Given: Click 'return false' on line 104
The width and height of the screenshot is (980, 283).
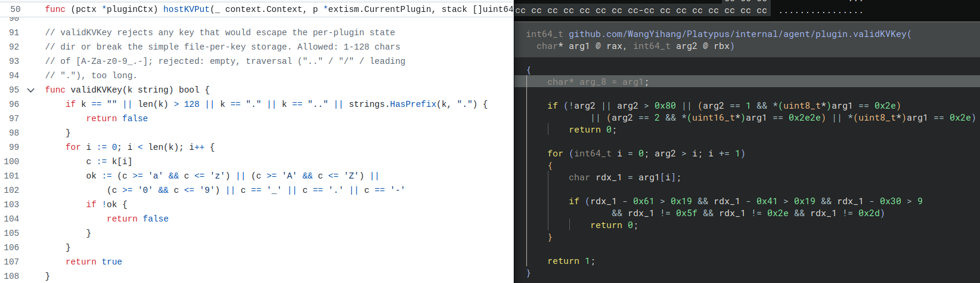Looking at the screenshot, I should [138, 219].
